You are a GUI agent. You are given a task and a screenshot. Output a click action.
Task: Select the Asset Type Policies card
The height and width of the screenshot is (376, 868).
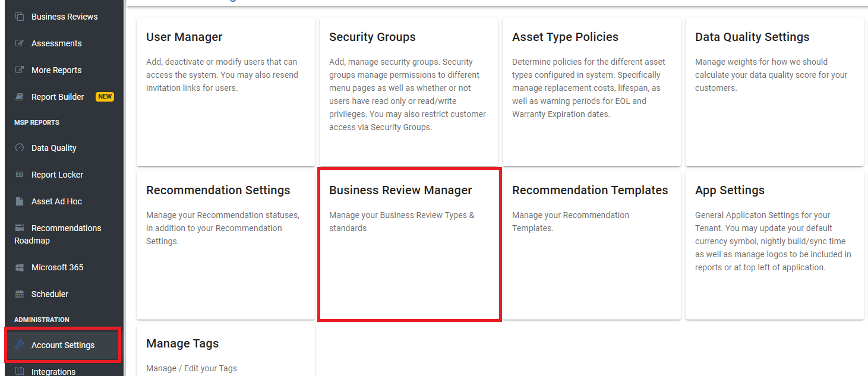click(591, 92)
